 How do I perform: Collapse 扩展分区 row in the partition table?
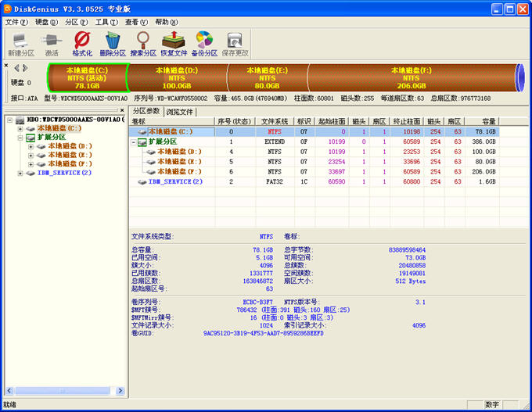pos(133,142)
